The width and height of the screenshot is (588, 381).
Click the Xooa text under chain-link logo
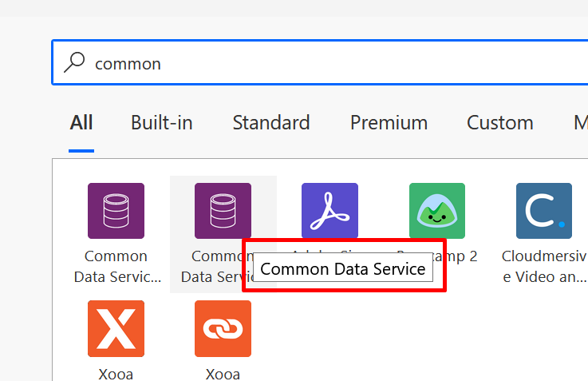223,375
